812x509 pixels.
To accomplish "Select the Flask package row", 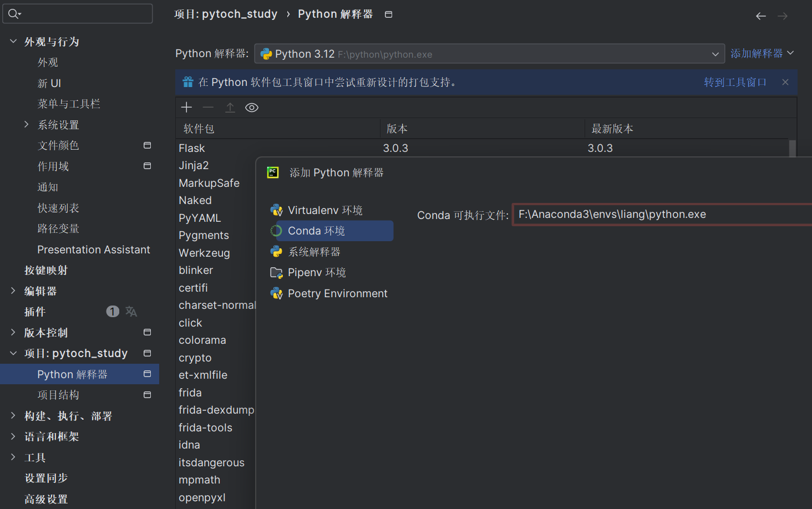I will [x=482, y=148].
